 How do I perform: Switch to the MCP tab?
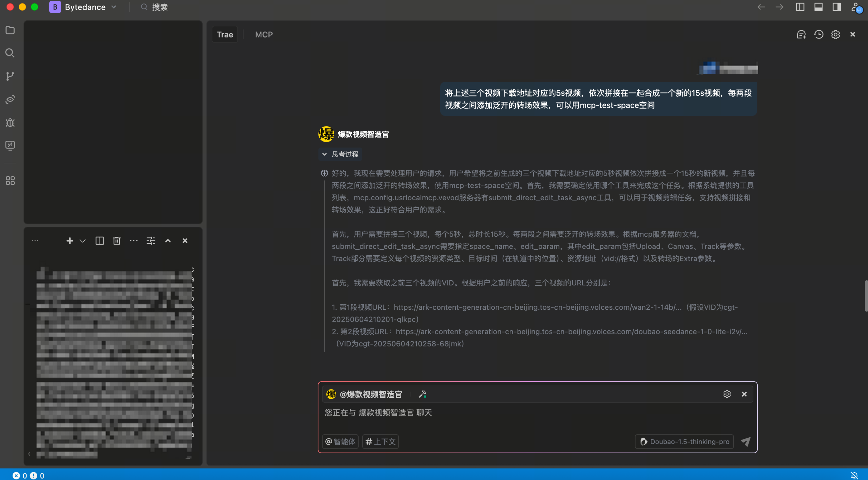[264, 34]
